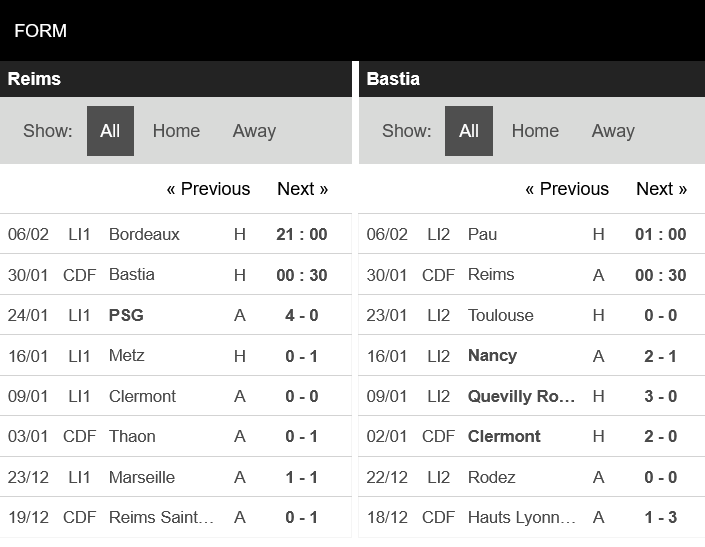The image size is (705, 547).
Task: Go to Previous Reims matches
Action: [x=208, y=189]
